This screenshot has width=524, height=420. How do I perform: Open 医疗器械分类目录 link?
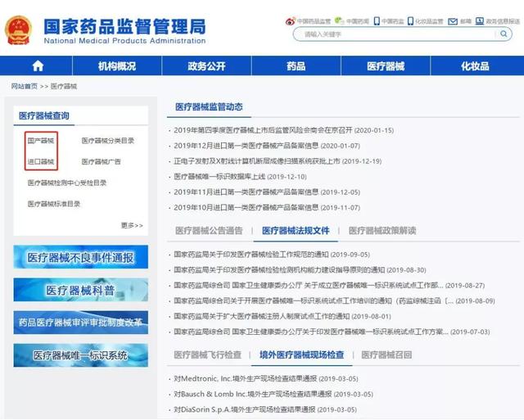pyautogui.click(x=108, y=141)
